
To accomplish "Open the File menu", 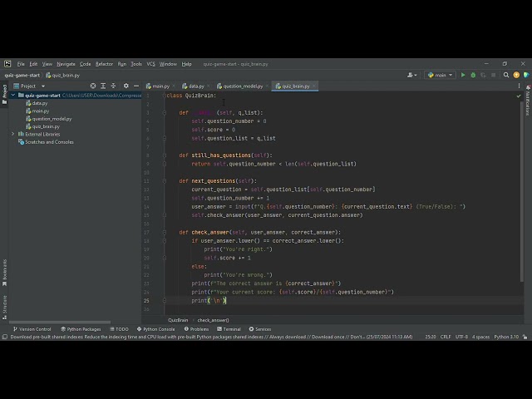I will (x=21, y=64).
